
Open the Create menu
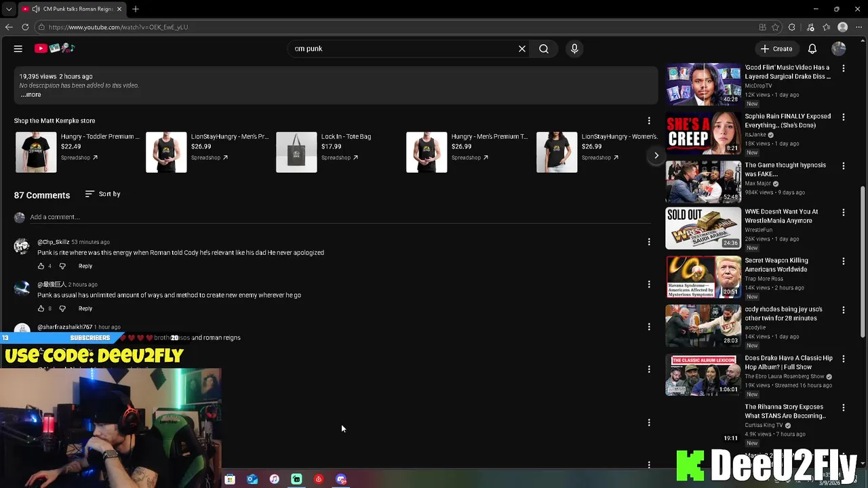point(776,49)
